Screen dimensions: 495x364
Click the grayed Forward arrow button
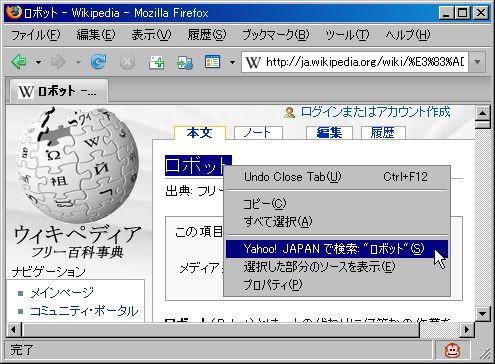(x=58, y=62)
